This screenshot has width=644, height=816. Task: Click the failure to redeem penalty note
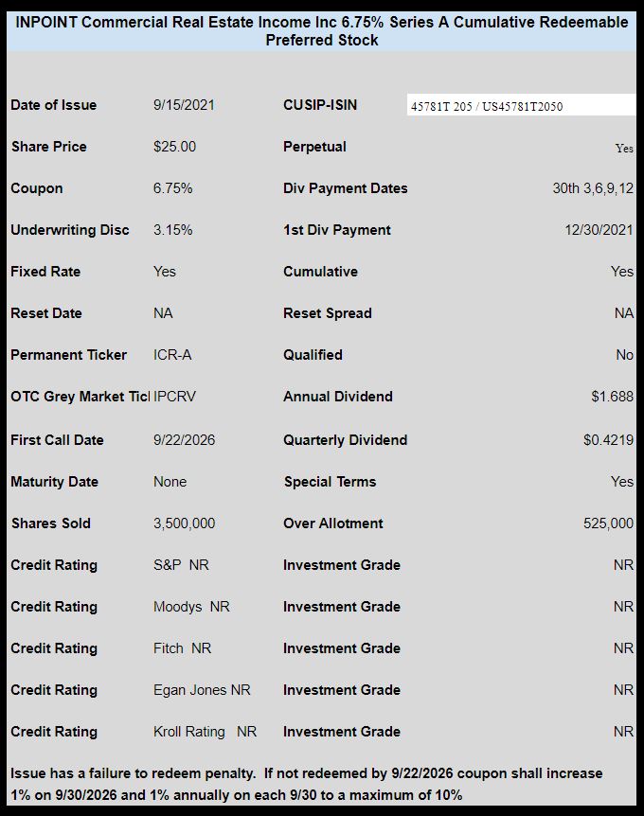pyautogui.click(x=307, y=784)
